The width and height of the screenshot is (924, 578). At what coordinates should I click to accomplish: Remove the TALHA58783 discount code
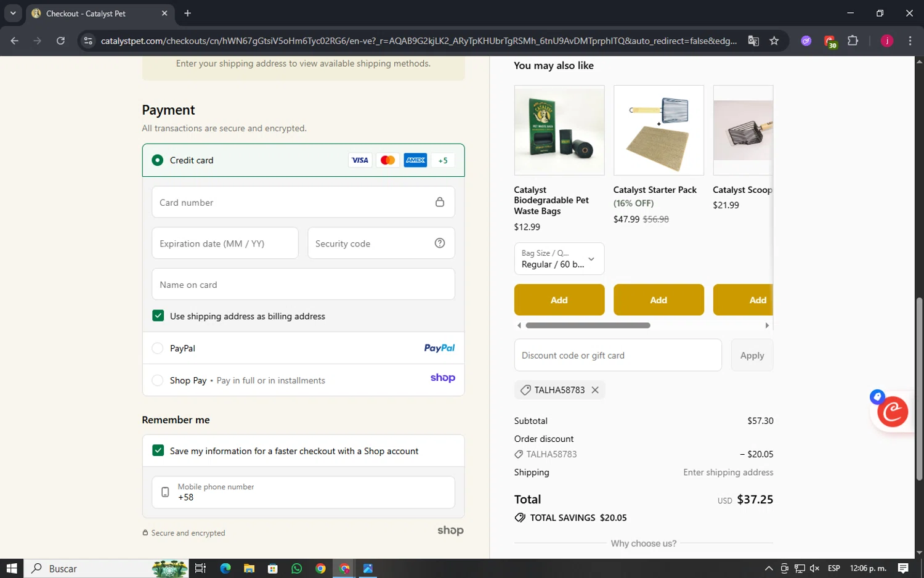click(595, 390)
